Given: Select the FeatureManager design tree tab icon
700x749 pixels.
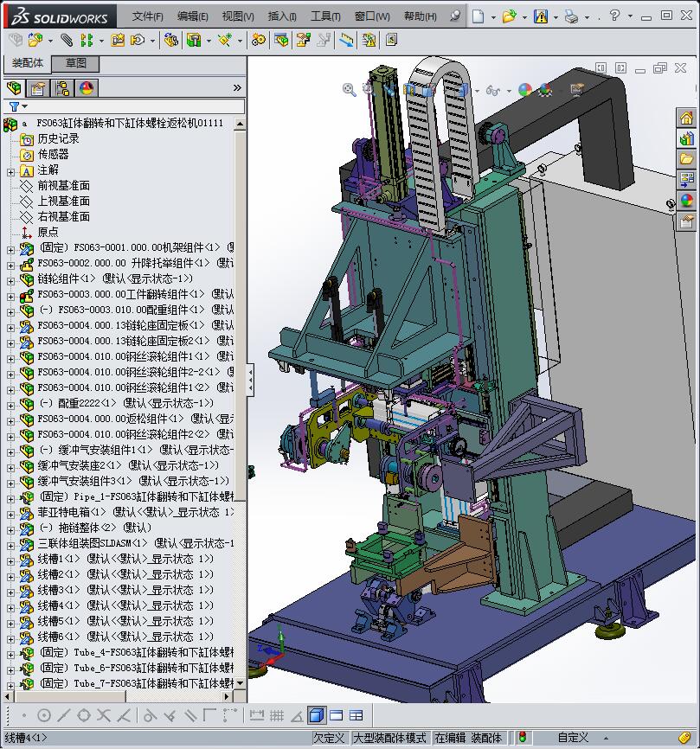Looking at the screenshot, I should pos(14,88).
